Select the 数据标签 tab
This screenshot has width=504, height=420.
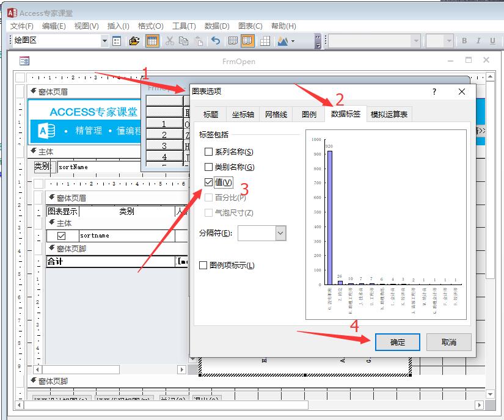tap(346, 114)
